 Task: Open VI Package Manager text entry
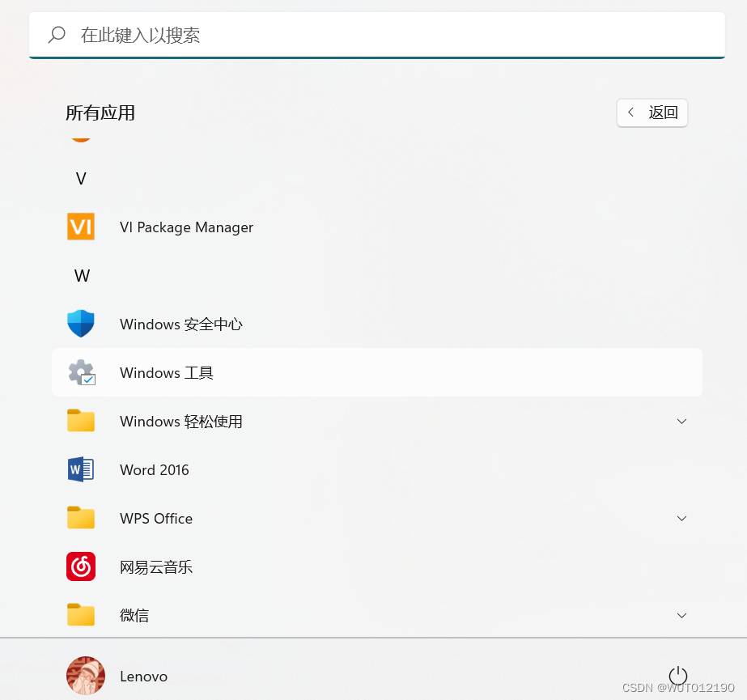coord(186,227)
